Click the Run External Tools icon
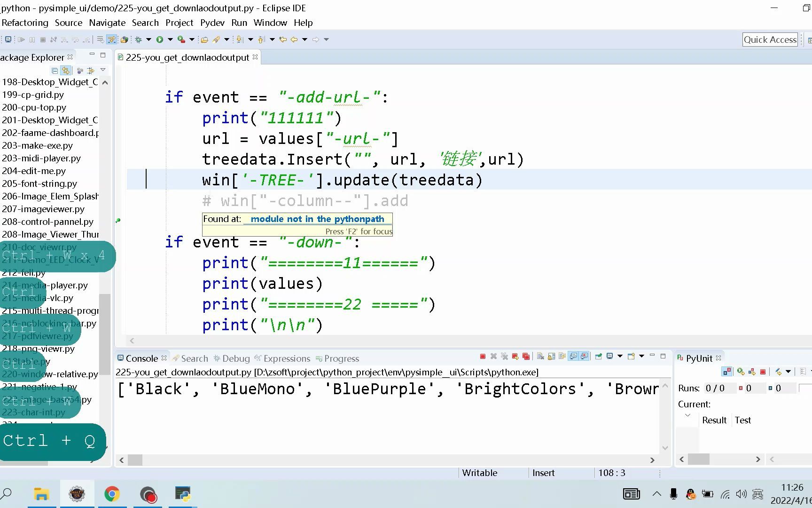This screenshot has height=508, width=812. [181, 40]
